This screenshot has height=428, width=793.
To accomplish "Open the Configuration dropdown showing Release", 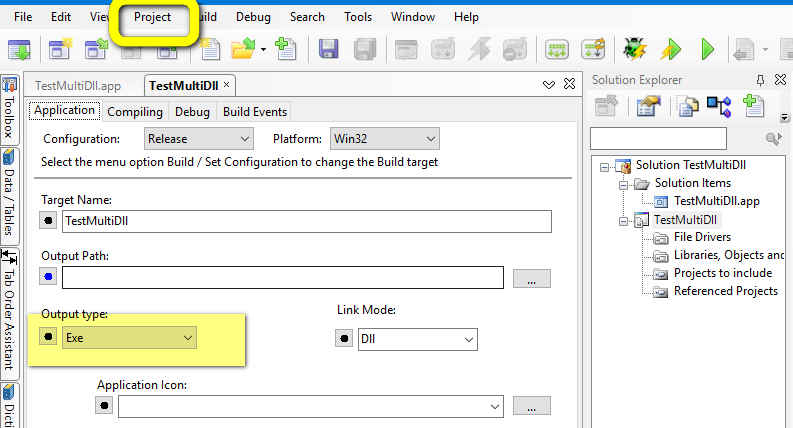I will click(x=198, y=139).
